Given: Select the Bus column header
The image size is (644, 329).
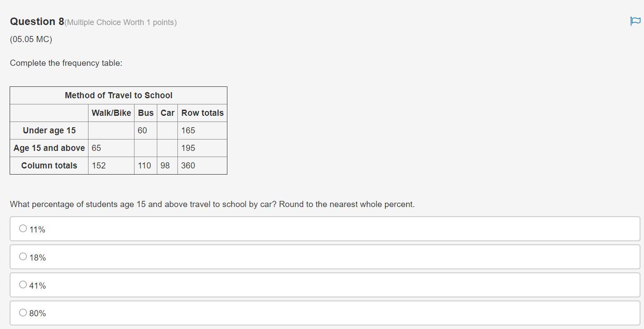Looking at the screenshot, I should pyautogui.click(x=145, y=113).
